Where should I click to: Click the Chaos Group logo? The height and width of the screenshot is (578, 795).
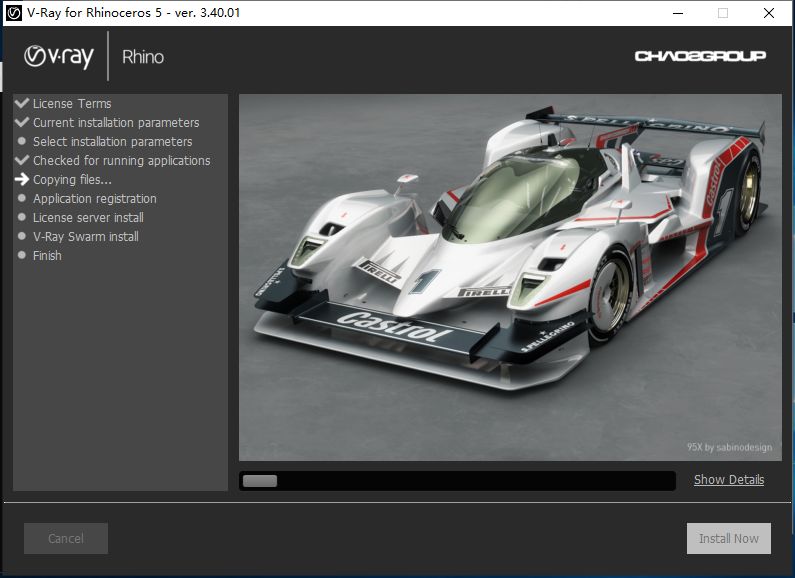pyautogui.click(x=700, y=56)
